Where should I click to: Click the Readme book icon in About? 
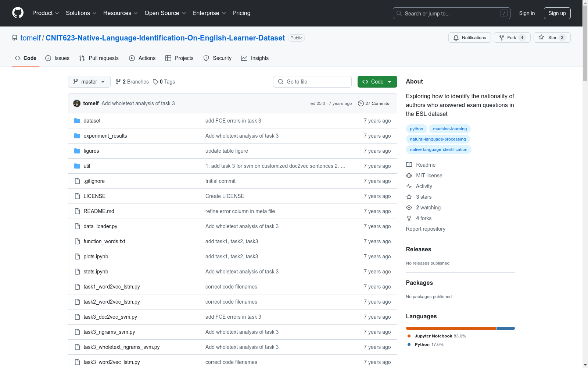409,165
